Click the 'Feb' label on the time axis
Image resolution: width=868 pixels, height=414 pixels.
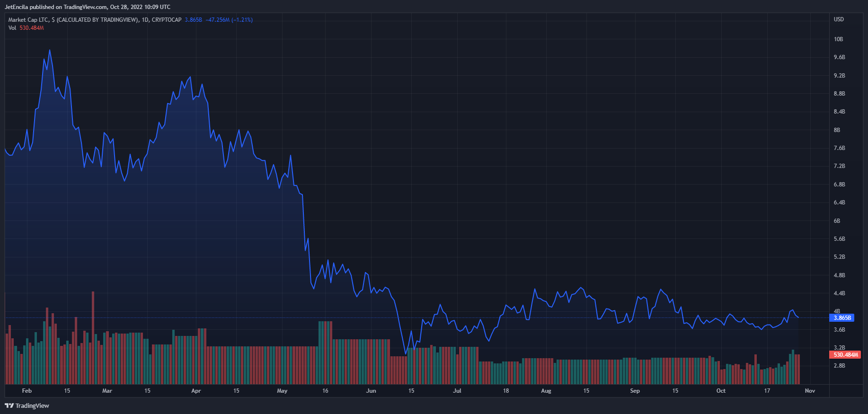[x=27, y=391]
